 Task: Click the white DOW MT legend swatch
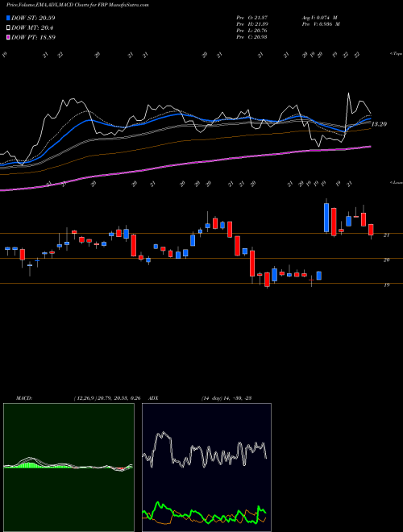point(9,28)
